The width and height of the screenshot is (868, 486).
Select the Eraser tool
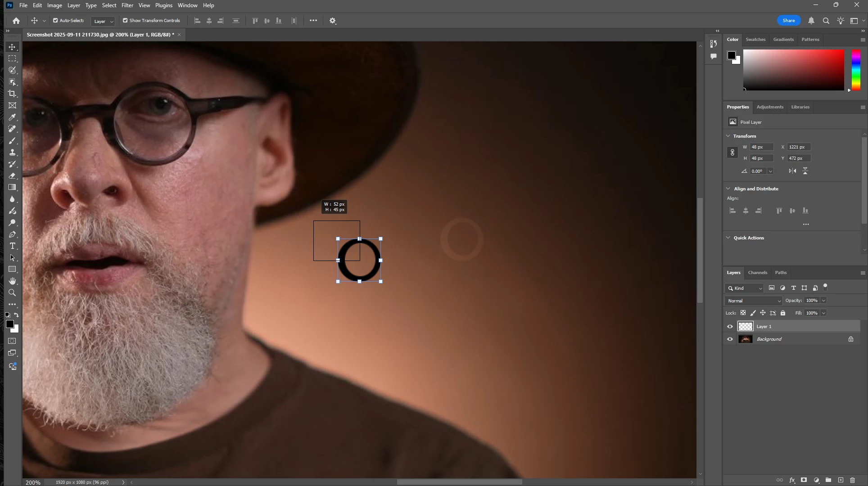[x=12, y=176]
